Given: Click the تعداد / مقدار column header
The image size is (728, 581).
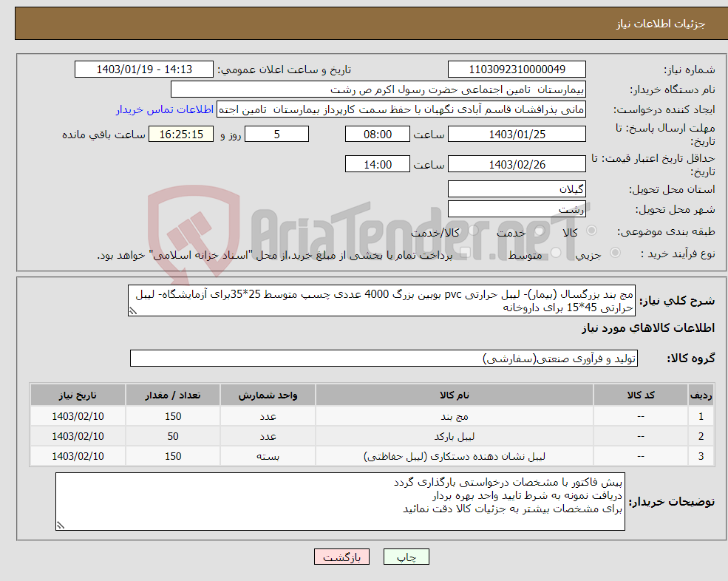Looking at the screenshot, I should pyautogui.click(x=173, y=395).
